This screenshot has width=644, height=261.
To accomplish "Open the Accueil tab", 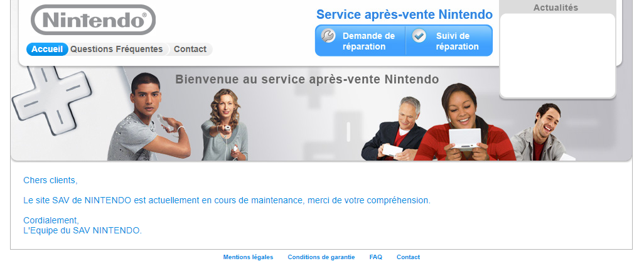I will coord(47,49).
